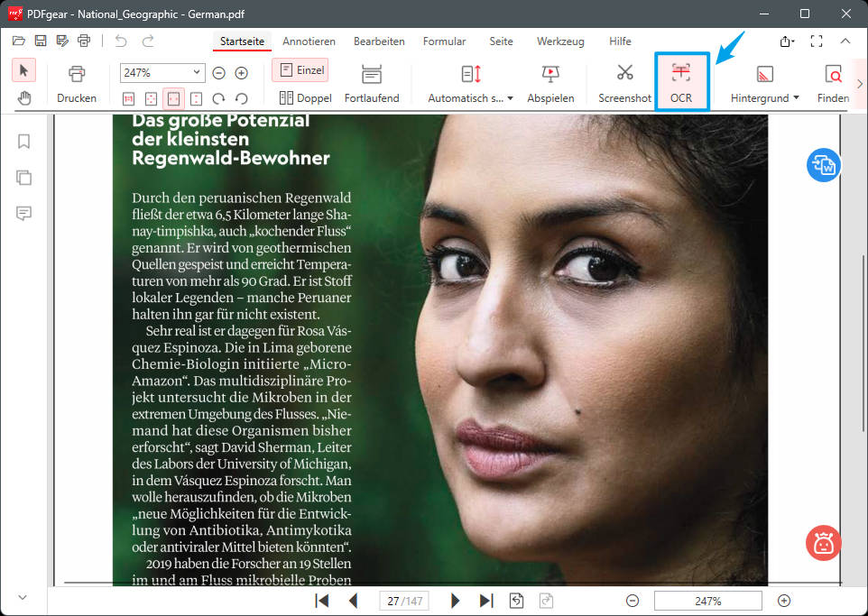Open the bookmarks sidebar panel
The height and width of the screenshot is (616, 868).
coord(23,142)
